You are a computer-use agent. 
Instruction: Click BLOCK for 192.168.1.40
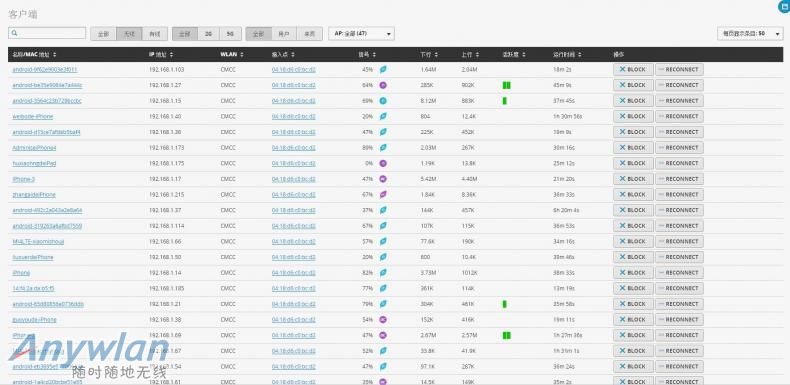tap(633, 116)
